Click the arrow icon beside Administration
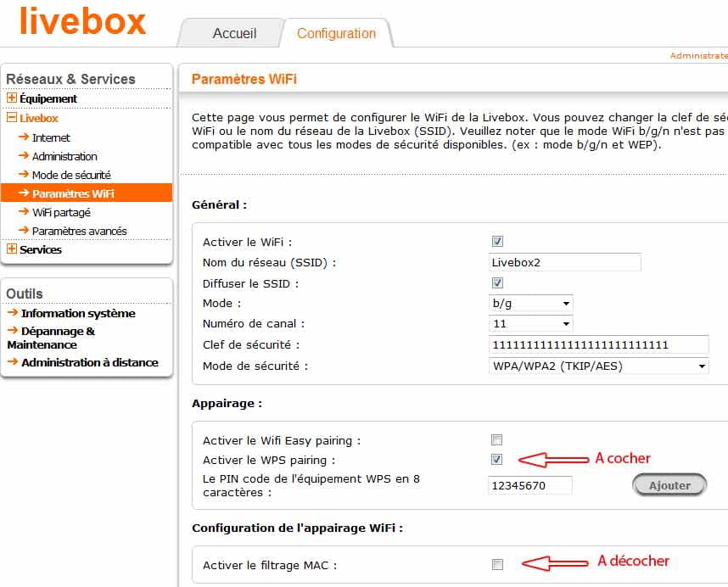The height and width of the screenshot is (587, 728). pos(24,155)
